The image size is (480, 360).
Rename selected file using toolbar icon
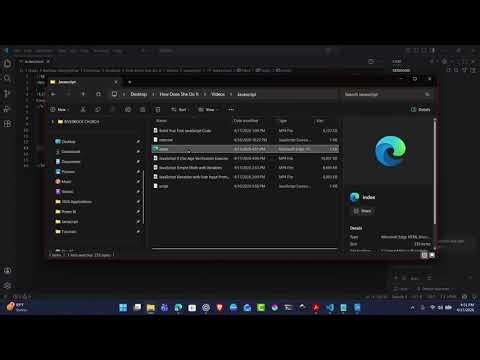tap(128, 109)
